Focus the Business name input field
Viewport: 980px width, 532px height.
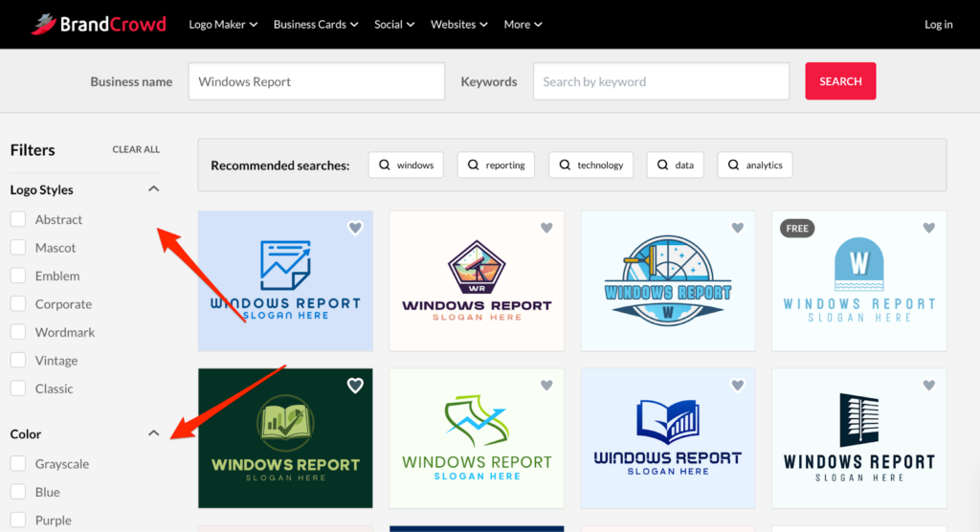tap(317, 81)
